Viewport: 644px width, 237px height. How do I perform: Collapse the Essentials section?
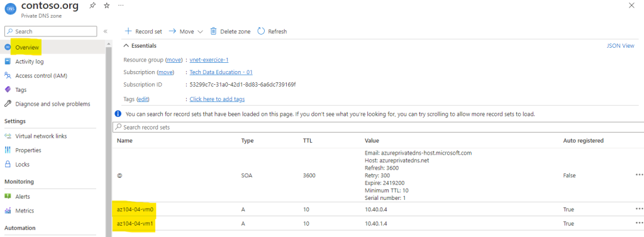(140, 46)
